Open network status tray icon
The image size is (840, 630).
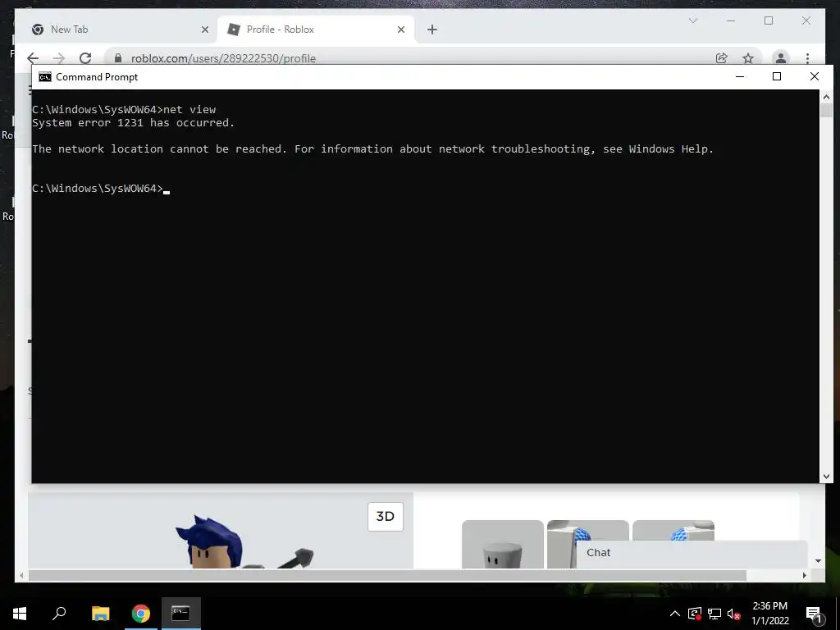click(x=714, y=614)
